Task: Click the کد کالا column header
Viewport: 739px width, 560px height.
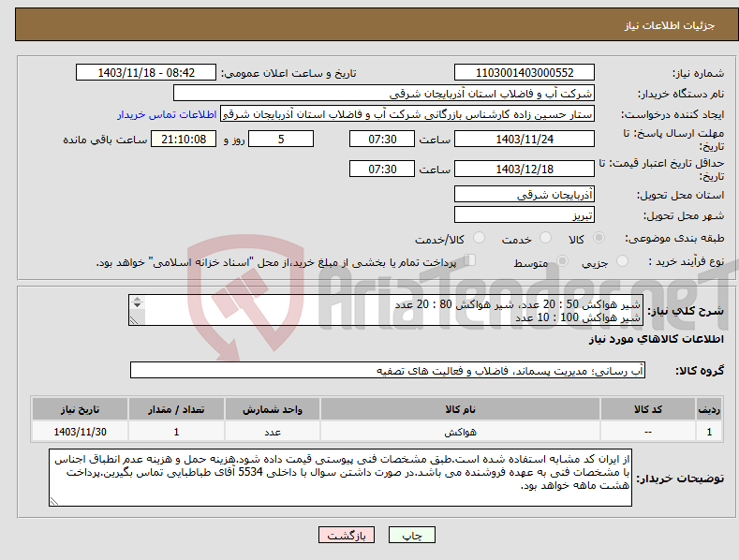Action: [x=648, y=409]
